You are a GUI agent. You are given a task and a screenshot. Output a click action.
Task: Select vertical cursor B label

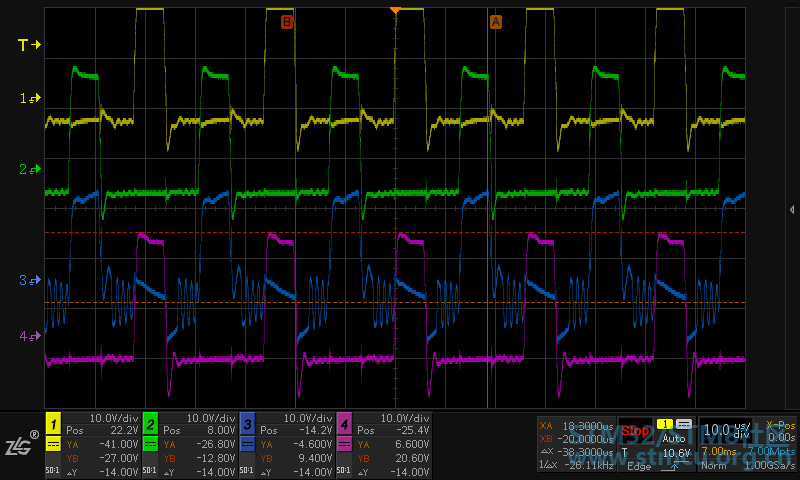coord(287,22)
